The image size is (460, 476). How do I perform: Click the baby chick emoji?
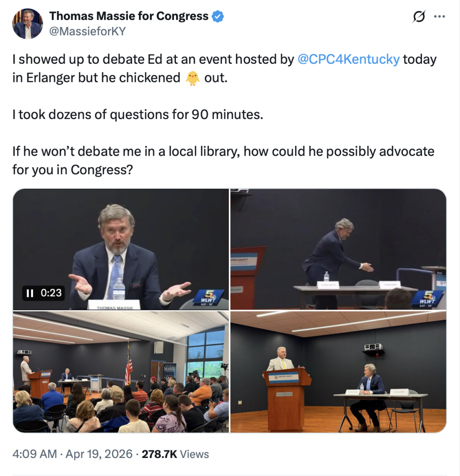[193, 78]
